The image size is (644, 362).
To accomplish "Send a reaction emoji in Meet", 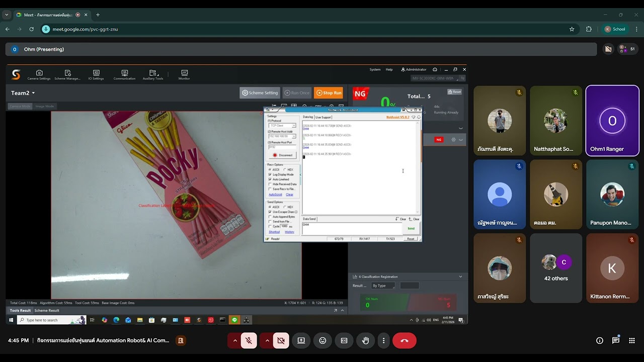I will [323, 340].
